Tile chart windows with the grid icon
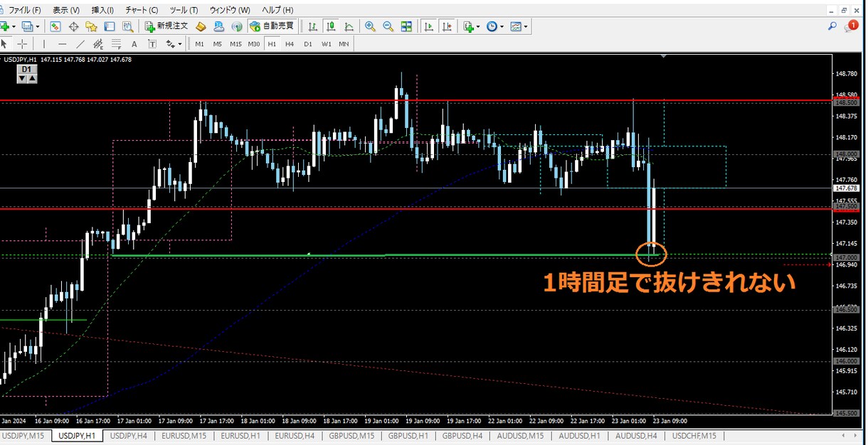Screen dimensions: 868x445 406,26
